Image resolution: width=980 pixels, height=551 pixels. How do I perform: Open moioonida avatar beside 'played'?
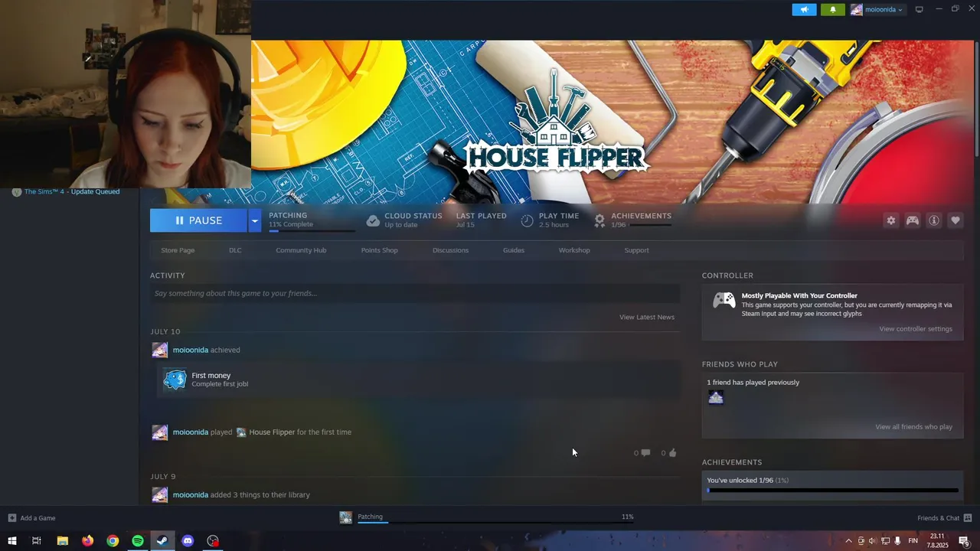coord(159,432)
